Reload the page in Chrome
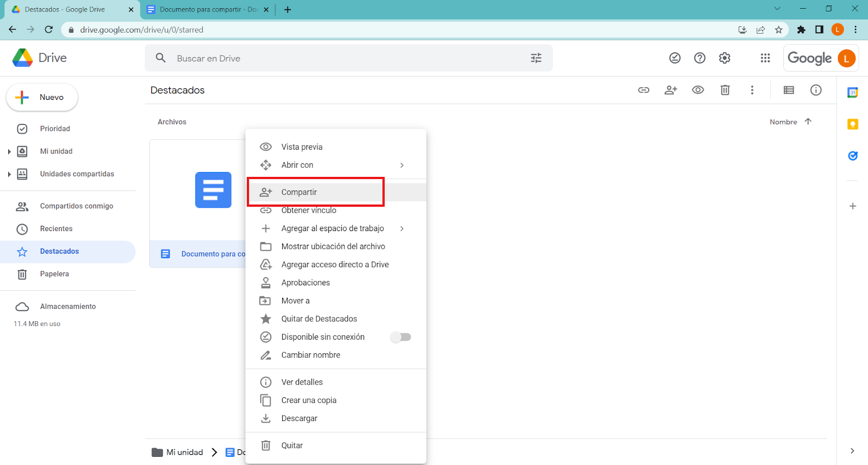 [x=49, y=30]
